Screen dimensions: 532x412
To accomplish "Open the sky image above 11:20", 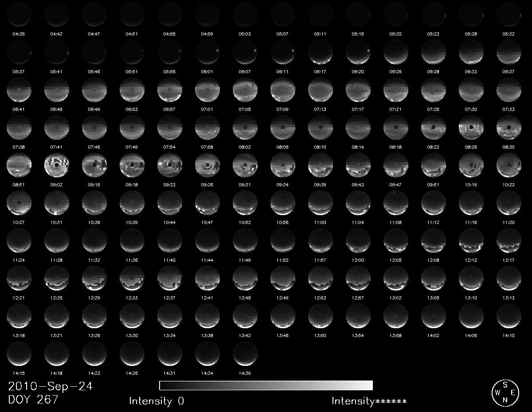I will (509, 203).
